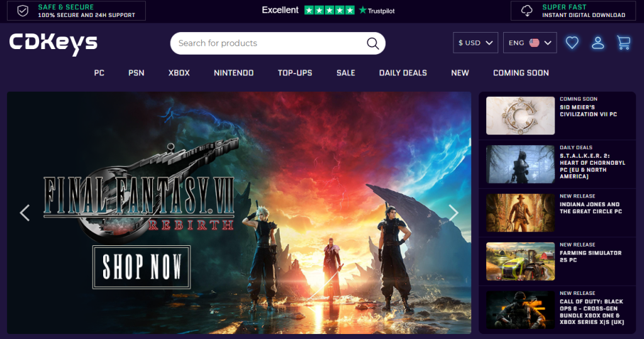This screenshot has width=644, height=339.
Task: Click '100% SECURE AND 24H SUPPORT' text
Action: (x=86, y=15)
